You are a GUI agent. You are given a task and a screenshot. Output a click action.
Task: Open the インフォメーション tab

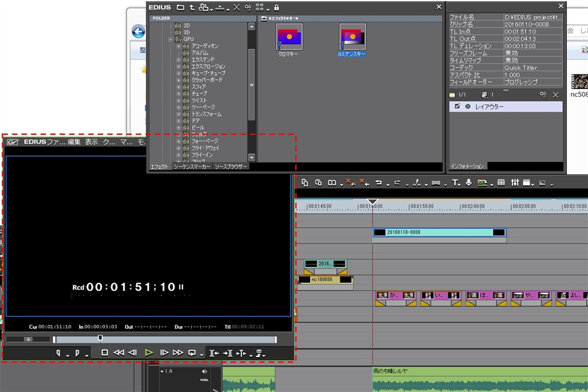coord(467,166)
